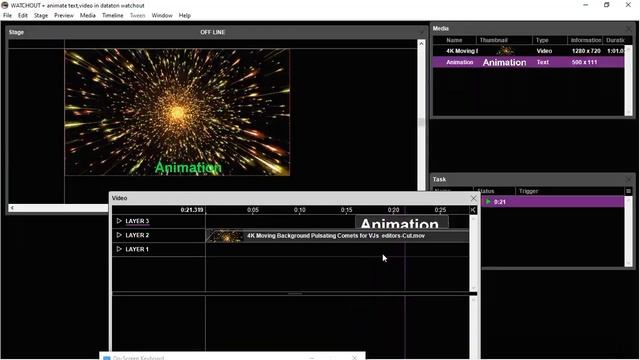Select the LAYER 1 label
The image size is (640, 360).
[x=137, y=249]
